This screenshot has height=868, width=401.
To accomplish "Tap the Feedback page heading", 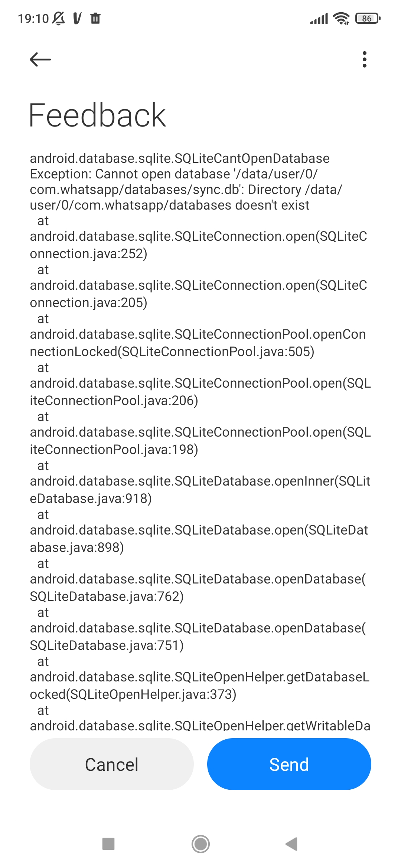I will tap(97, 115).
